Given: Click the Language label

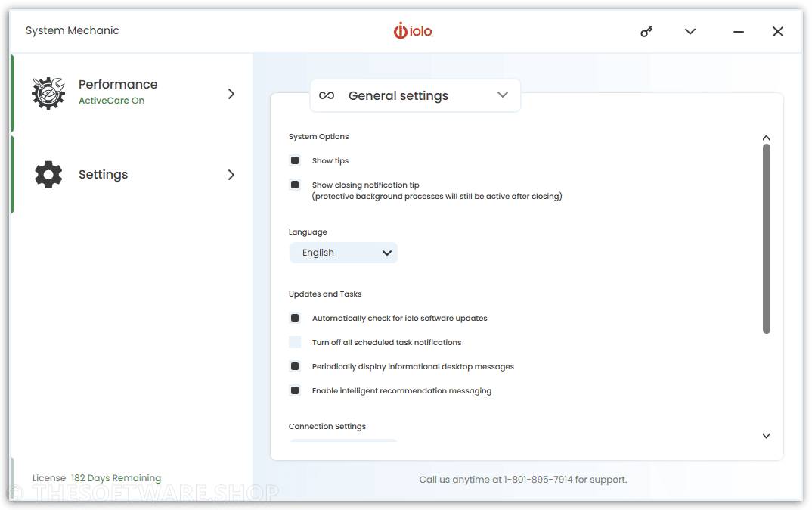Looking at the screenshot, I should [x=308, y=232].
